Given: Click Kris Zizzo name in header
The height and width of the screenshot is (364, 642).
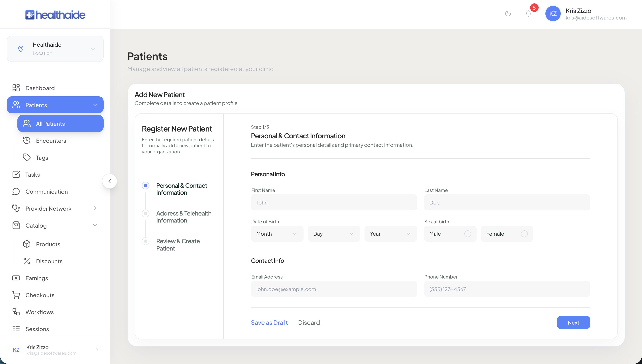Looking at the screenshot, I should pyautogui.click(x=578, y=11).
